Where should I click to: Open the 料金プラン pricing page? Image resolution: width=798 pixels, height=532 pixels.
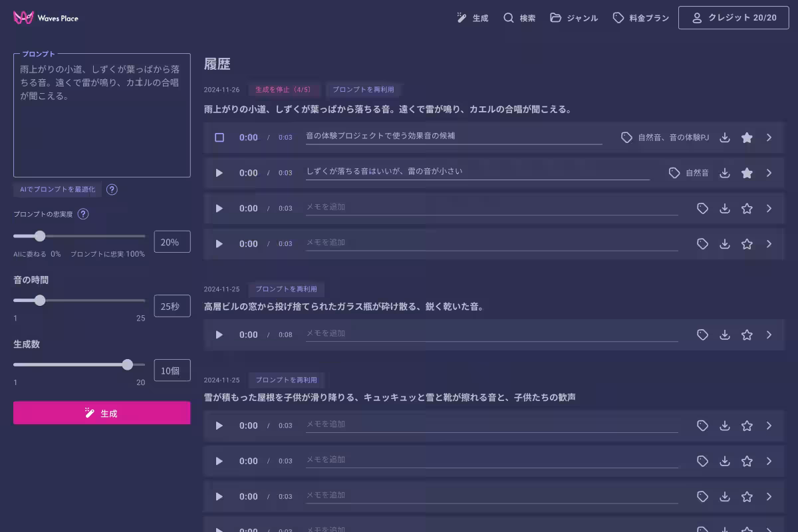[x=640, y=18]
